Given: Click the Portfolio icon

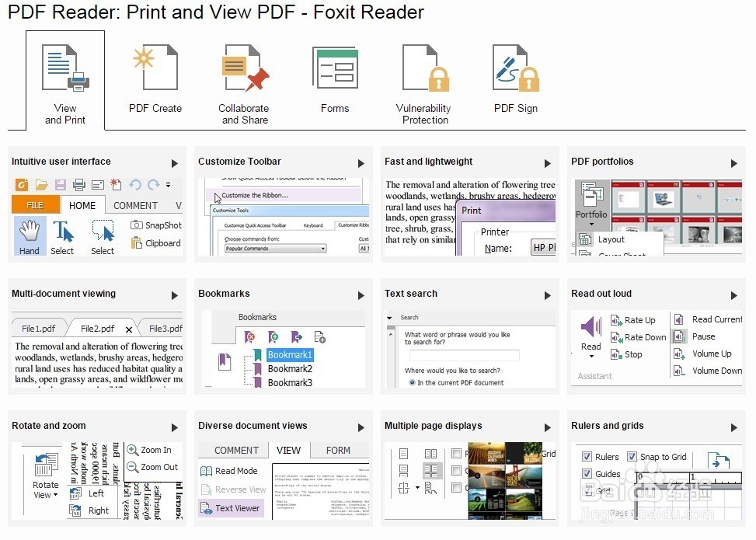Looking at the screenshot, I should tap(591, 194).
